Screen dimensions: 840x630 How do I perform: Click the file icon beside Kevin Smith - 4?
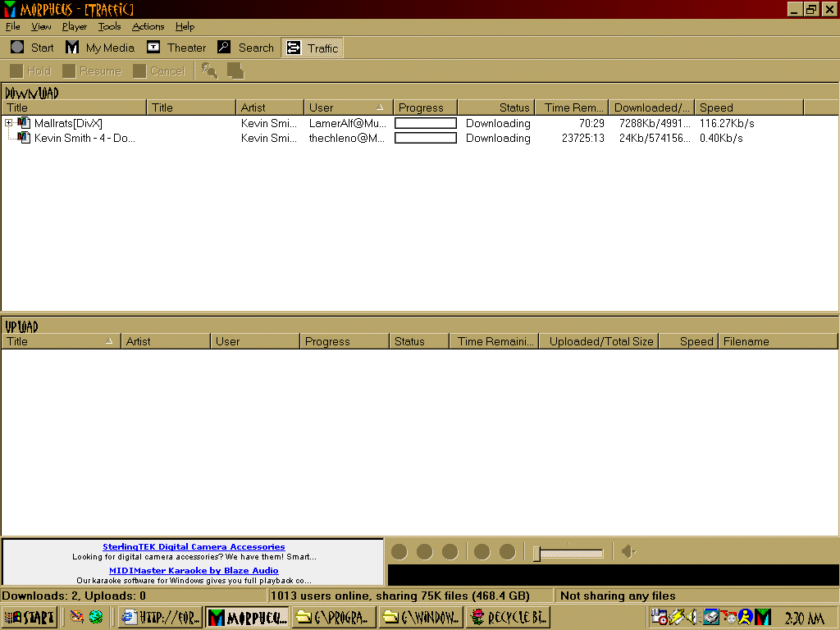24,138
